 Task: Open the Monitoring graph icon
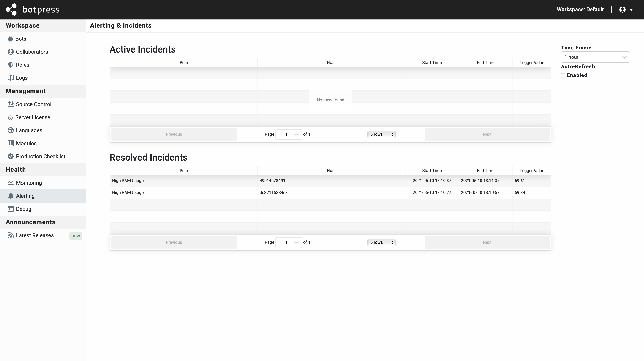tap(11, 183)
